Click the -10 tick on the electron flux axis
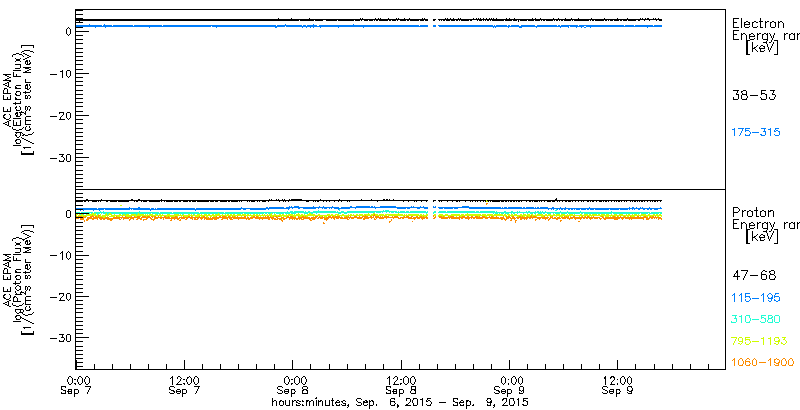This screenshot has height=410, width=800. pyautogui.click(x=60, y=74)
